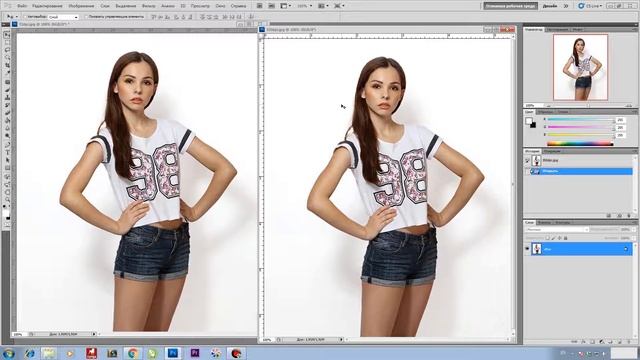
Task: Open the layer blend mode dropdown
Action: 557,229
